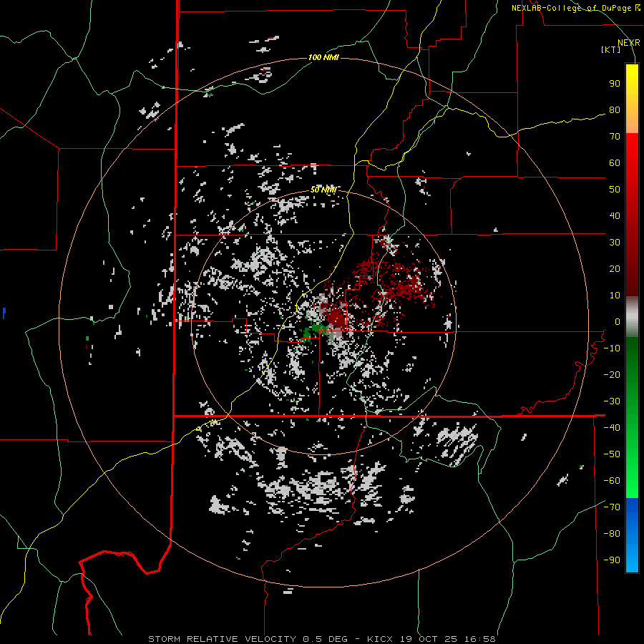Select the 80 value on velocity scale
This screenshot has height=644, width=644.
pos(615,110)
